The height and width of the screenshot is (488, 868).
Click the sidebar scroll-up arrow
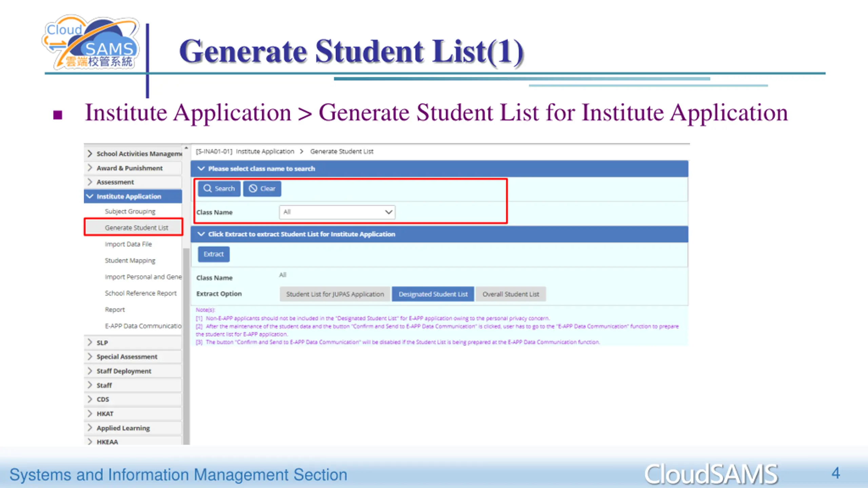coord(186,148)
